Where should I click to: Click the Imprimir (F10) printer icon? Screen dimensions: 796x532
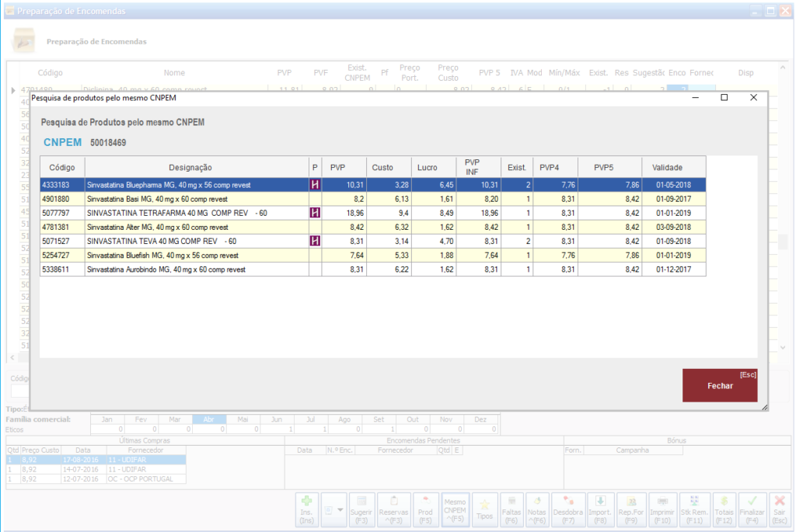(662, 509)
